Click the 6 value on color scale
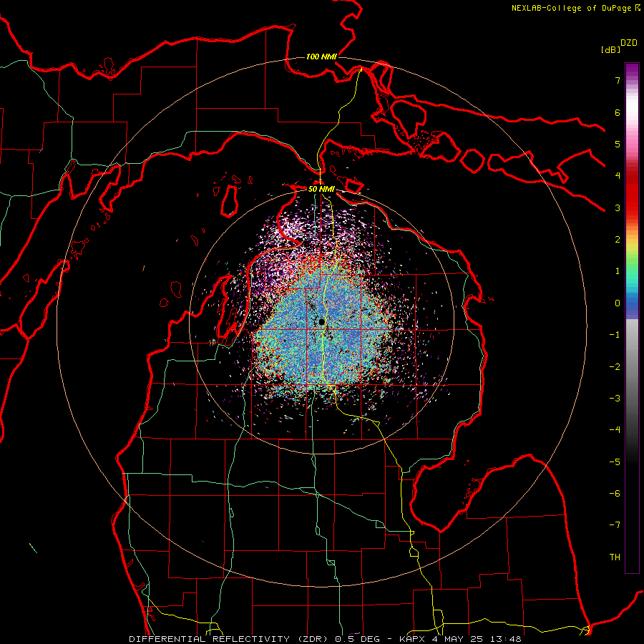The height and width of the screenshot is (644, 644). pyautogui.click(x=618, y=112)
